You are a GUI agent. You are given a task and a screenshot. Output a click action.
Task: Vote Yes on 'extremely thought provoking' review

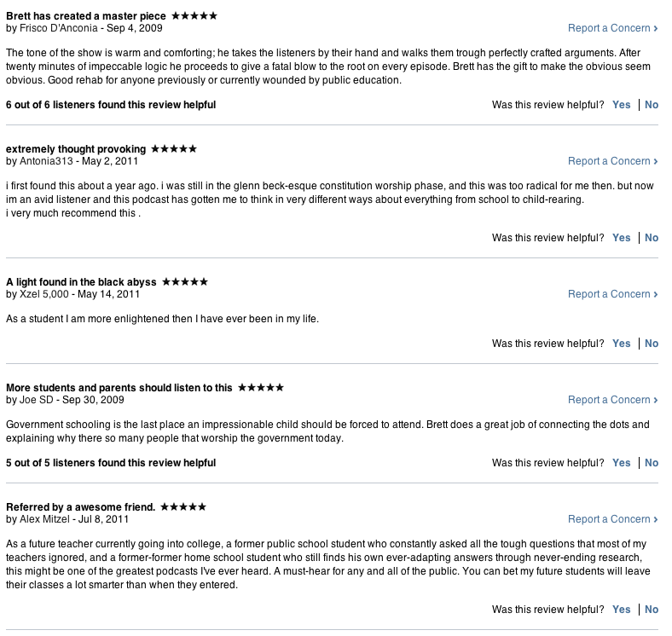622,238
